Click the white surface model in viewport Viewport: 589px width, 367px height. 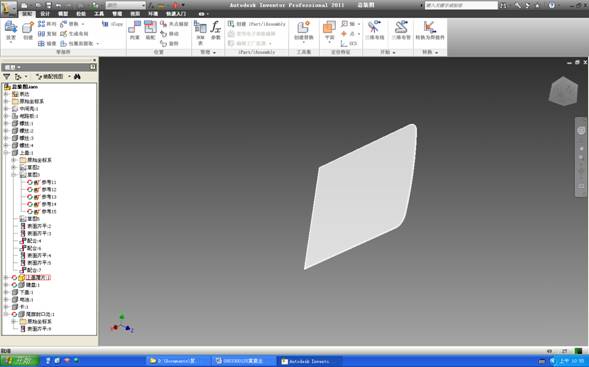[x=361, y=197]
